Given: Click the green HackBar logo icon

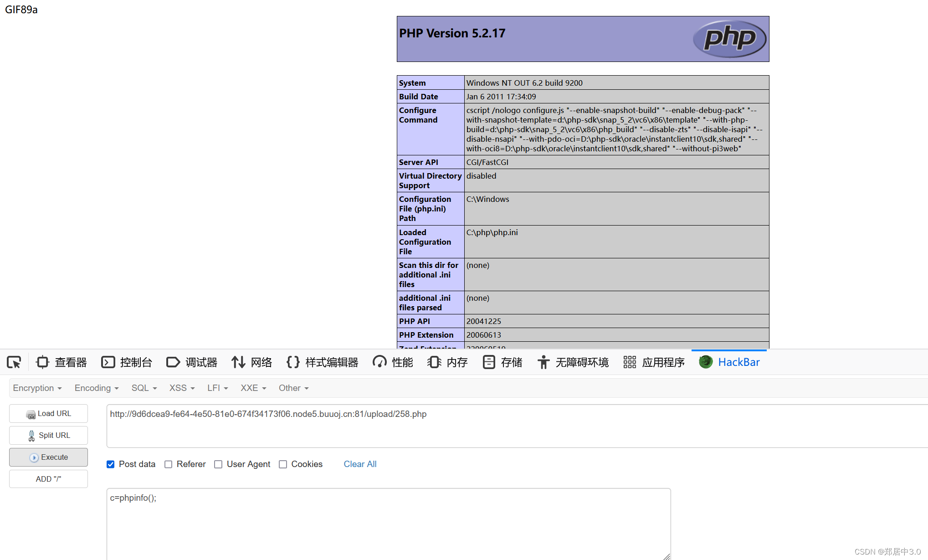Looking at the screenshot, I should tap(706, 362).
